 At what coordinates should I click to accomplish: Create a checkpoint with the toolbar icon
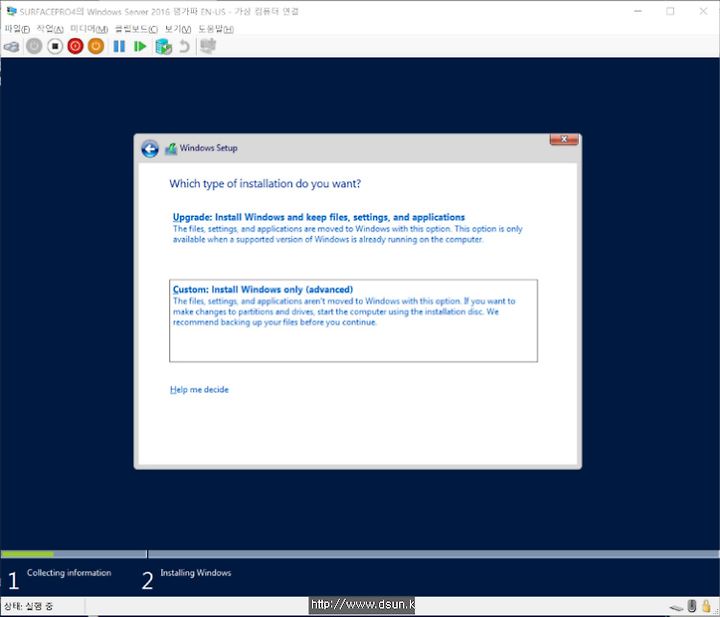point(163,46)
